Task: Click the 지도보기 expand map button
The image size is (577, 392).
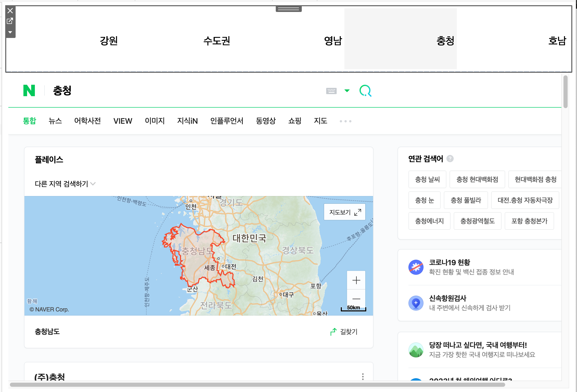Action: [x=345, y=212]
